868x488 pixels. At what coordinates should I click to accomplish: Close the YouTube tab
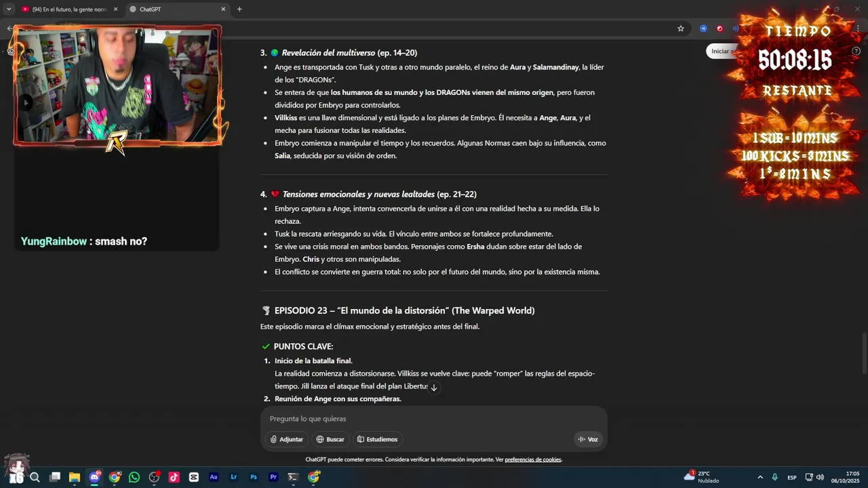(x=115, y=9)
